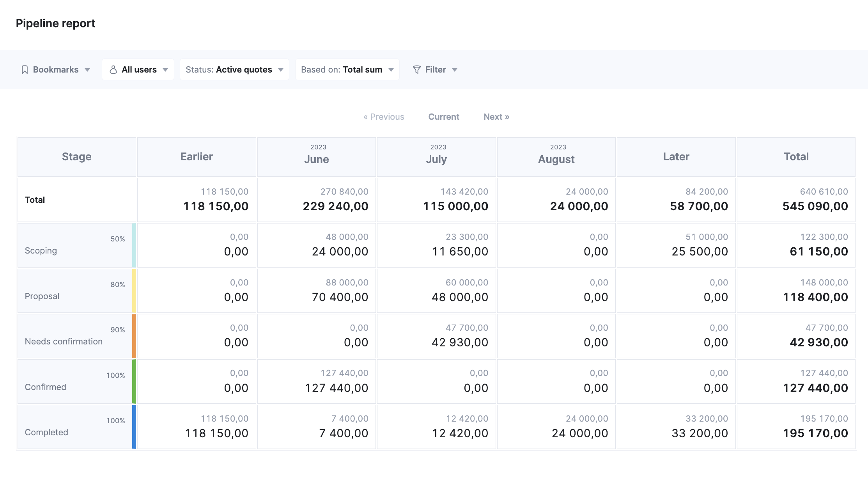
Task: Expand the Bookmarks dropdown arrow
Action: [x=87, y=70]
